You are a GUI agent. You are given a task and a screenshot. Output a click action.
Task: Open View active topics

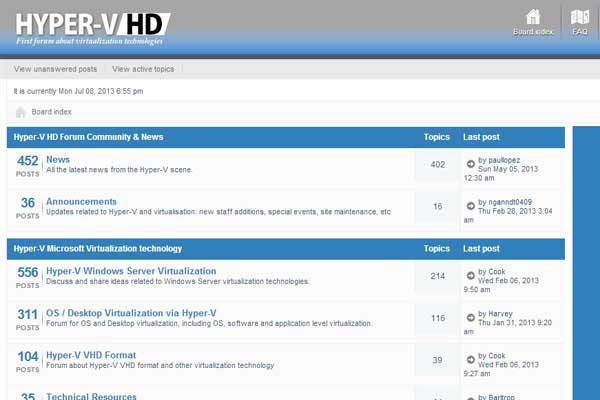click(x=143, y=69)
